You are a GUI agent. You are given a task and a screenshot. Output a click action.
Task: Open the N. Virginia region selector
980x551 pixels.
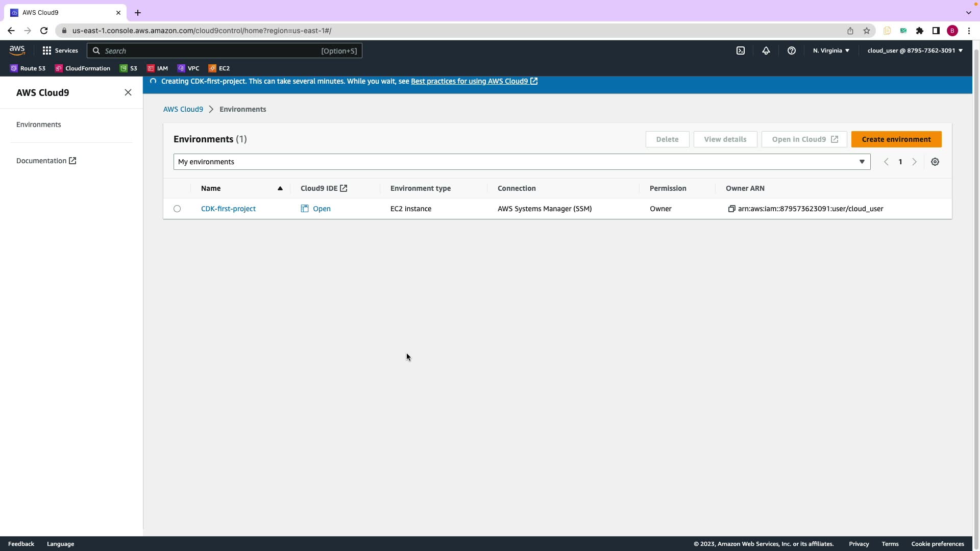(x=830, y=51)
